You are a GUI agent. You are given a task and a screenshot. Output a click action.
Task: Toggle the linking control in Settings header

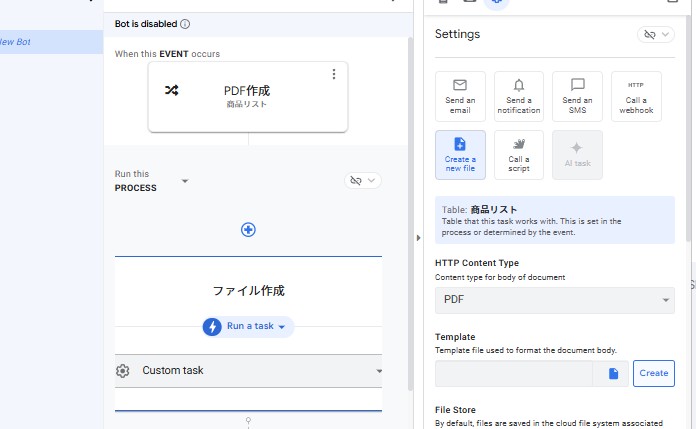pyautogui.click(x=662, y=35)
